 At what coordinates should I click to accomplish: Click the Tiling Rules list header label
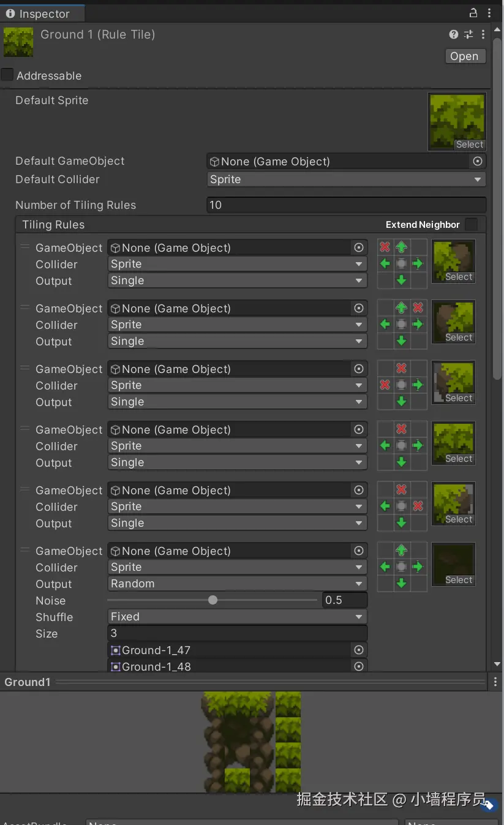pos(53,225)
